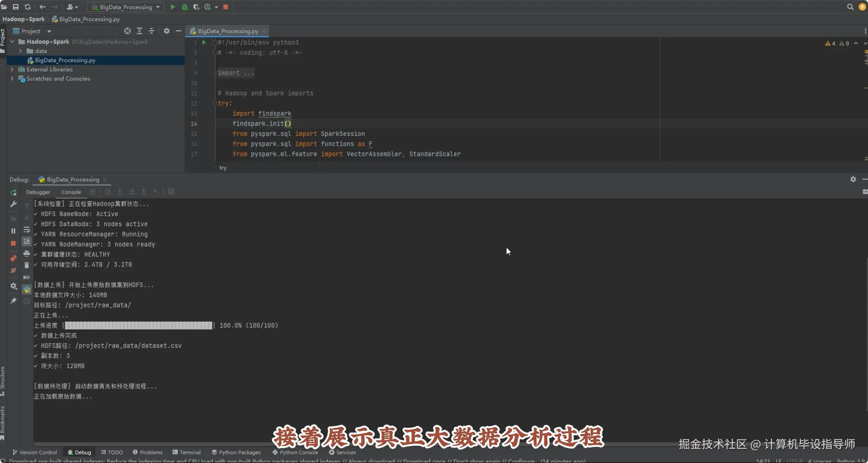The height and width of the screenshot is (463, 868).
Task: View breakpoints with the red circles icon
Action: [x=13, y=258]
